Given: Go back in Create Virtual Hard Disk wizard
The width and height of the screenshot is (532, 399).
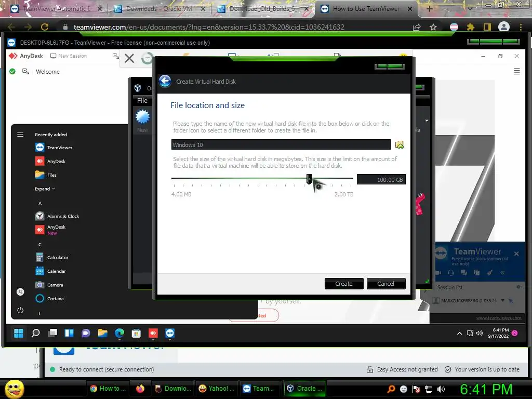Looking at the screenshot, I should pyautogui.click(x=165, y=81).
